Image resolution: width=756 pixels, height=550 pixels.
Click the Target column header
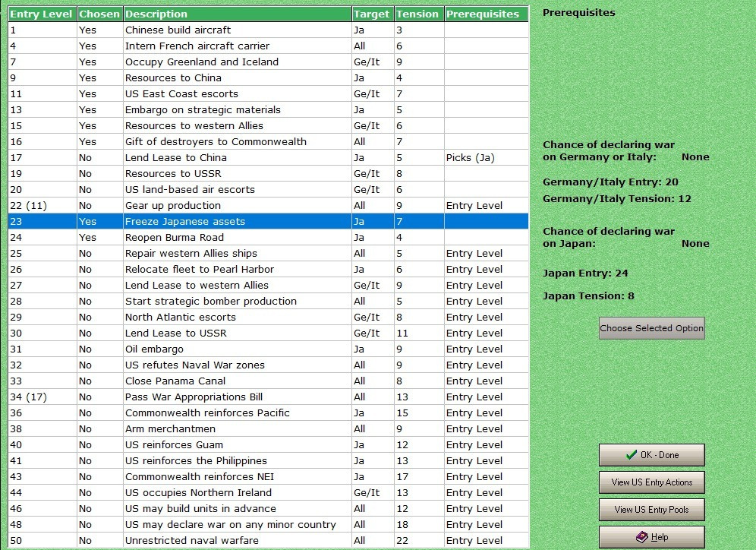tap(373, 14)
